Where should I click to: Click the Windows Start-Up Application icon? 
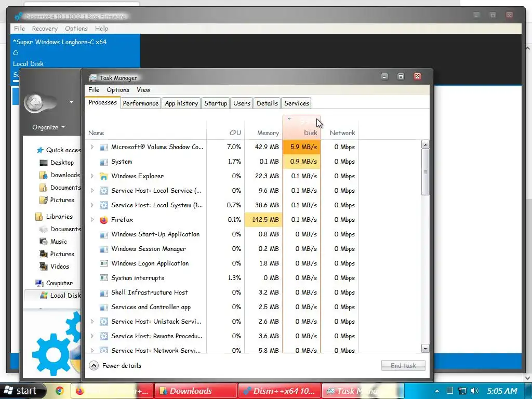(104, 234)
